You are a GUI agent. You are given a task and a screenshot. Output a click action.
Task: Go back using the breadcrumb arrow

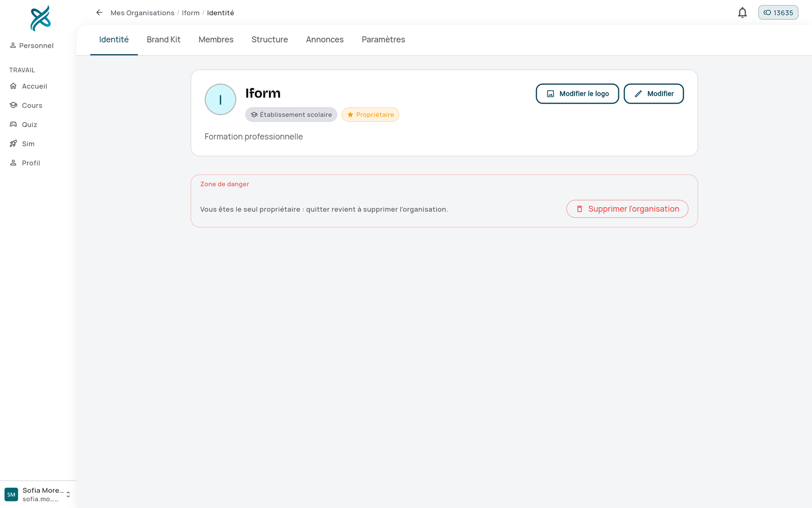click(99, 13)
